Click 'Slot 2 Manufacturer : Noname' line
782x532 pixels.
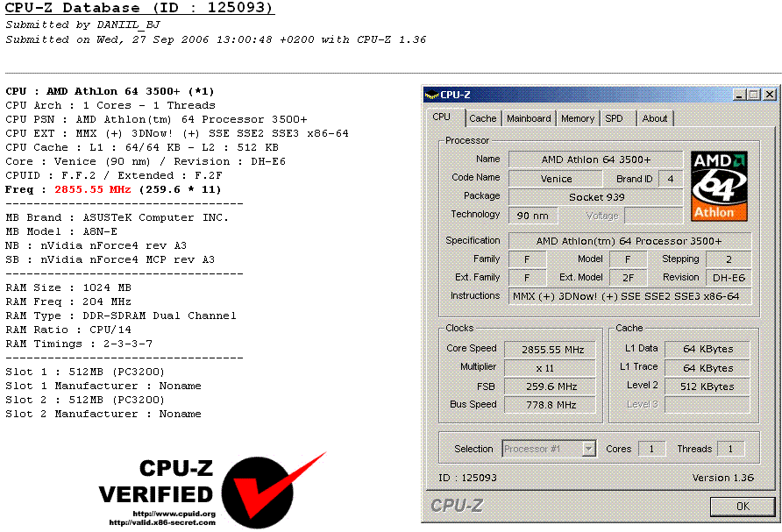(103, 414)
